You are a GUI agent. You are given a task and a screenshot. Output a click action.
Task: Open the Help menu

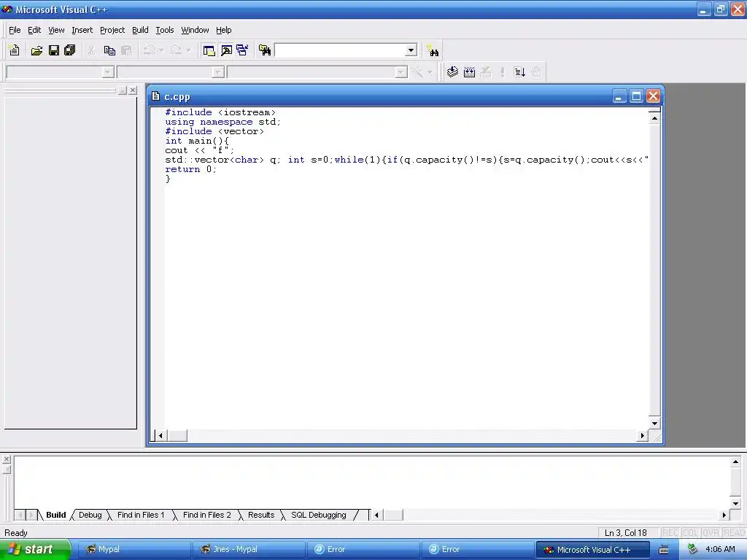coord(223,30)
